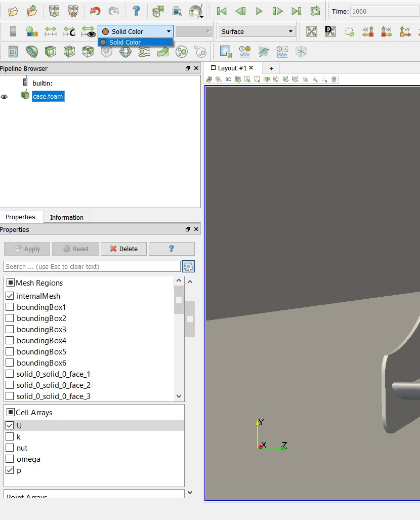Click the Delete button
This screenshot has height=520, width=420.
click(x=123, y=249)
